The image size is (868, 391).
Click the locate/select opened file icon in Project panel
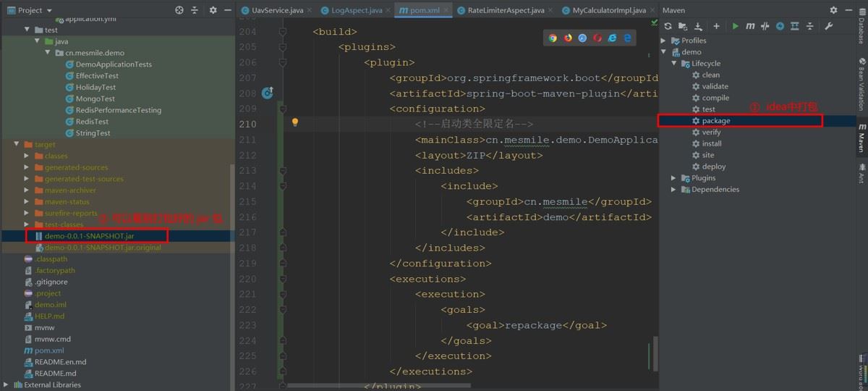(179, 10)
